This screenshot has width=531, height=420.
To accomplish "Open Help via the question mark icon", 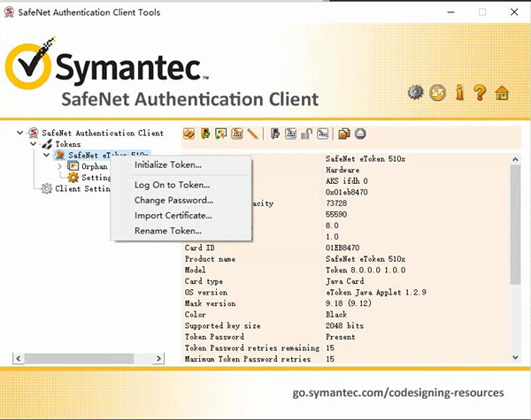I will (480, 92).
